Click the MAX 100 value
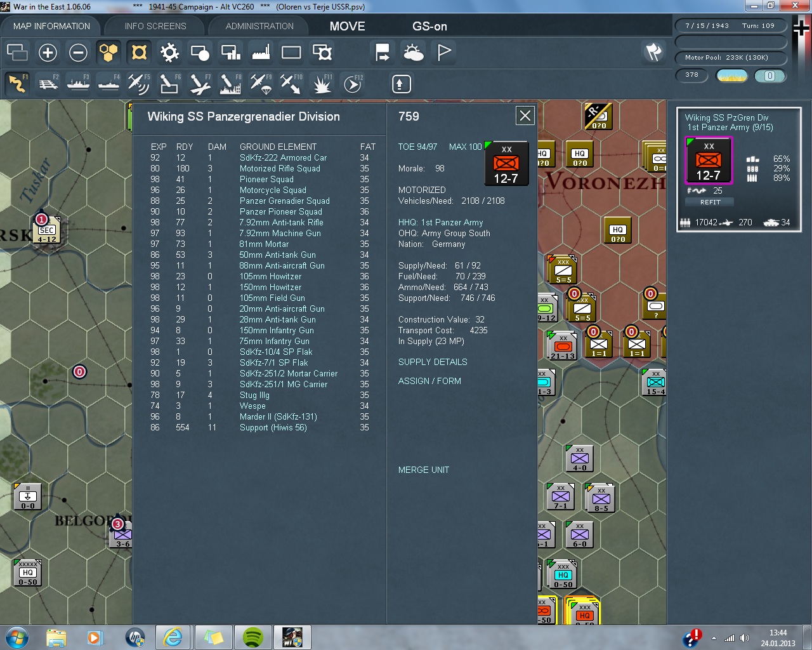The width and height of the screenshot is (812, 650). [465, 147]
